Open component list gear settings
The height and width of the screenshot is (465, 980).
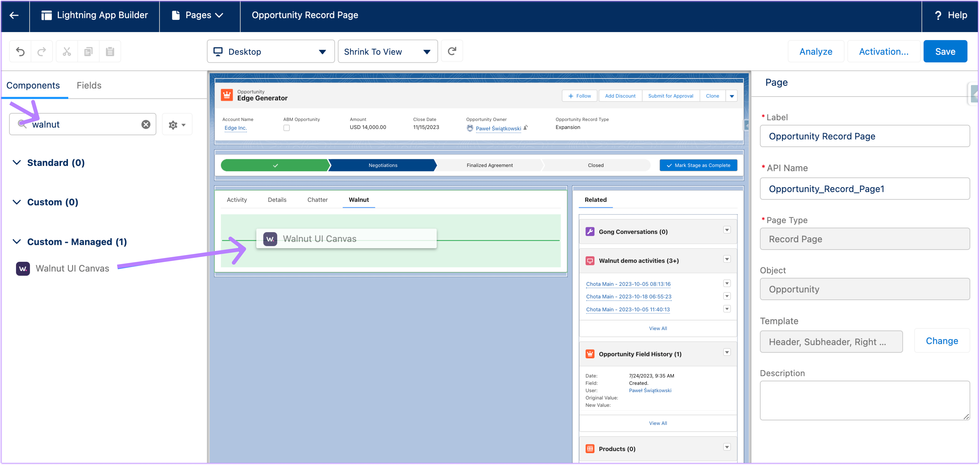point(177,125)
